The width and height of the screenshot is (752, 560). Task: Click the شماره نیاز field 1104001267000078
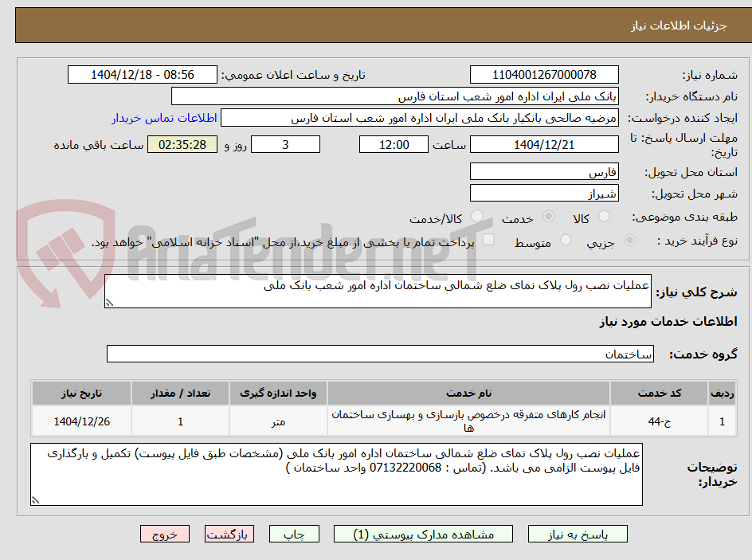(544, 75)
